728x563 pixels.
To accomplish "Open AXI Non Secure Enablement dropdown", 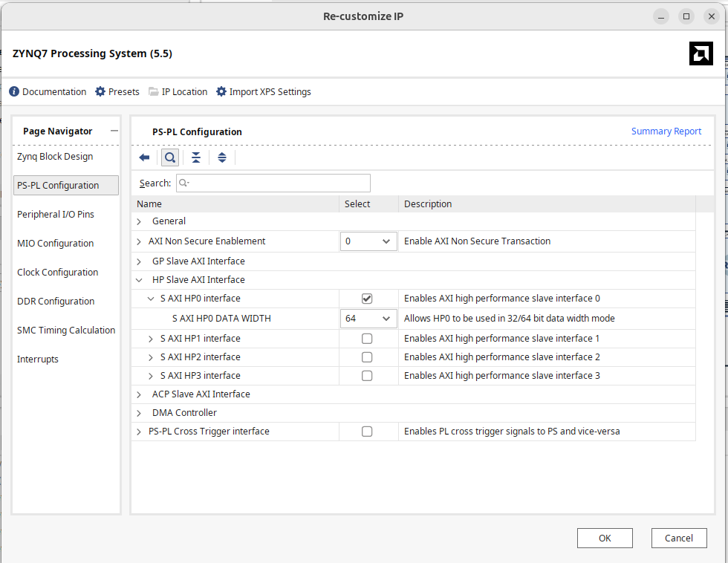I will [x=368, y=241].
